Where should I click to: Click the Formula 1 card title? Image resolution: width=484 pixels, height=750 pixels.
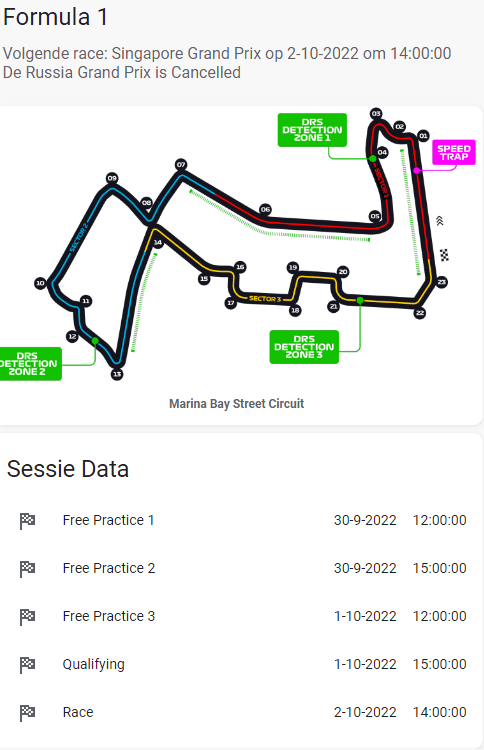pyautogui.click(x=55, y=17)
